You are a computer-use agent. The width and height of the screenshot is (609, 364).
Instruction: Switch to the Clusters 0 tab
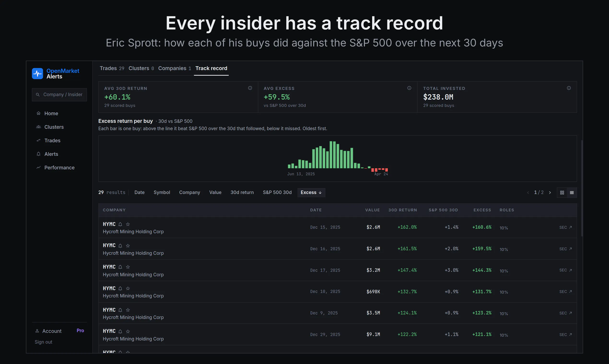pyautogui.click(x=141, y=68)
